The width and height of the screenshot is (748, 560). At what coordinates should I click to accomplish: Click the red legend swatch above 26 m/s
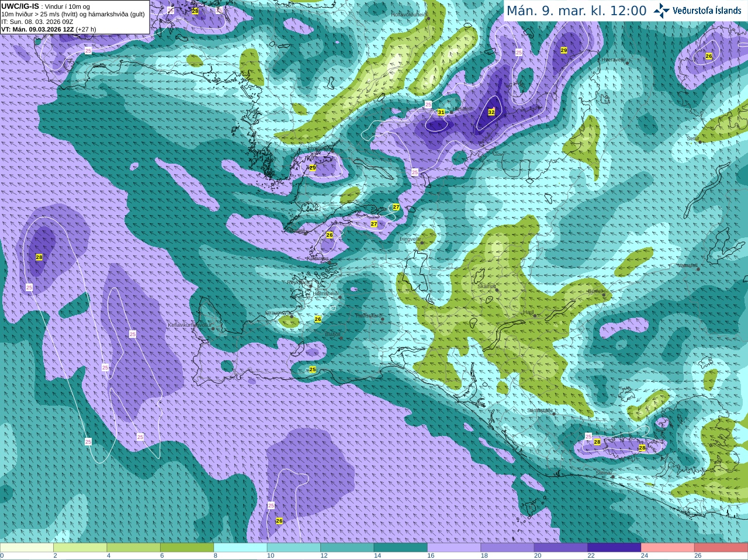point(721,548)
